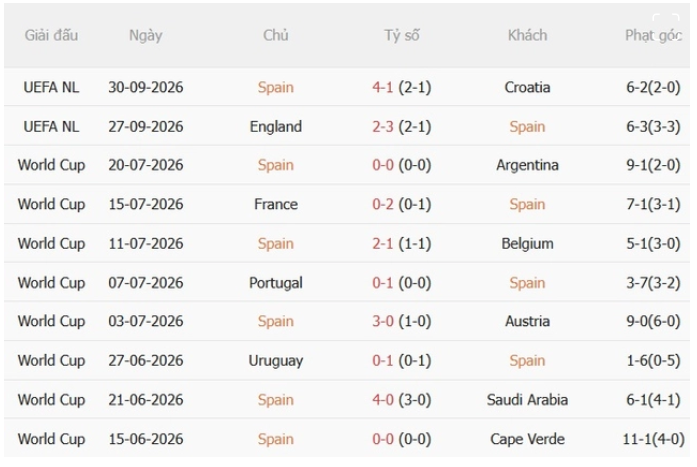The width and height of the screenshot is (697, 467).
Task: Click the expand icon in top-right corner
Action: click(665, 25)
